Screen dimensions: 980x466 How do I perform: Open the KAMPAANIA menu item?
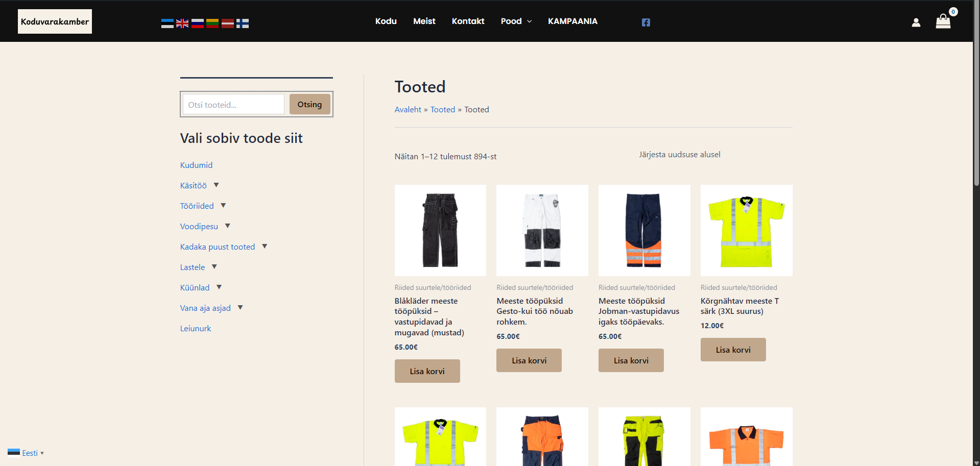point(572,21)
